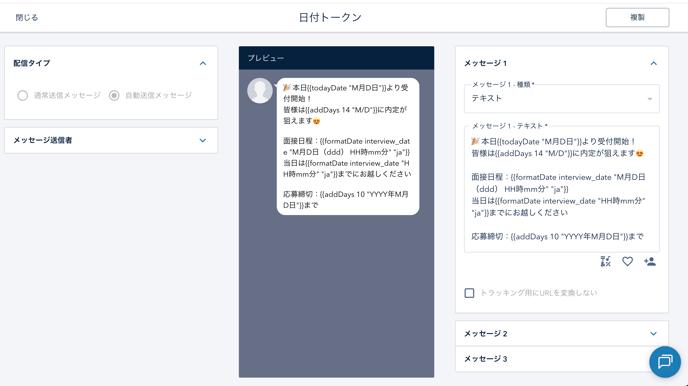
Task: Collapse the 配信タイプ panel
Action: click(x=203, y=64)
